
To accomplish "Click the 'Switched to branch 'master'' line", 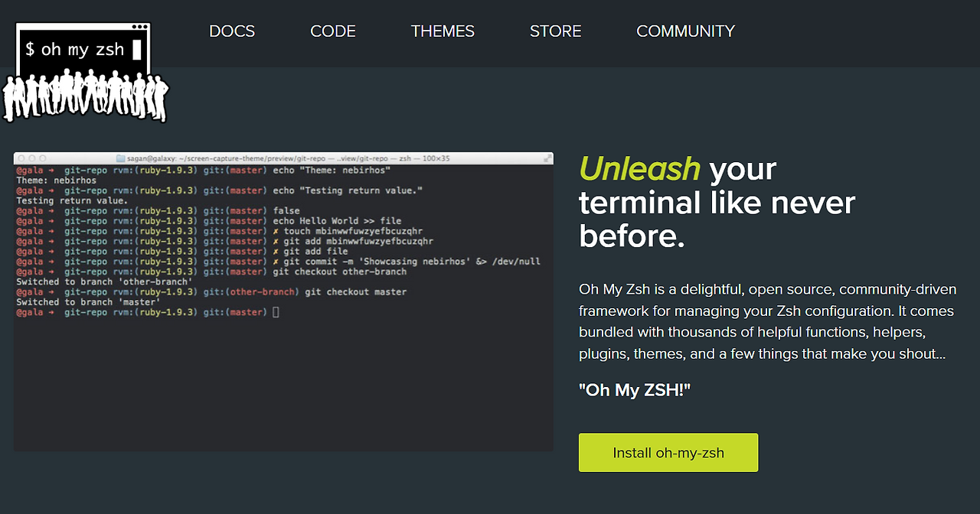I will point(88,302).
